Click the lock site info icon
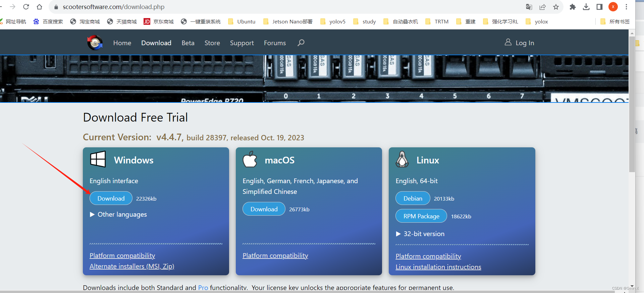 click(x=56, y=7)
